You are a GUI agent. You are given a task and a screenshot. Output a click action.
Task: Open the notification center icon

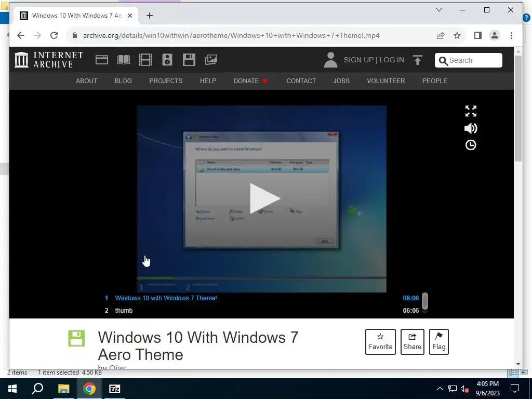515,389
